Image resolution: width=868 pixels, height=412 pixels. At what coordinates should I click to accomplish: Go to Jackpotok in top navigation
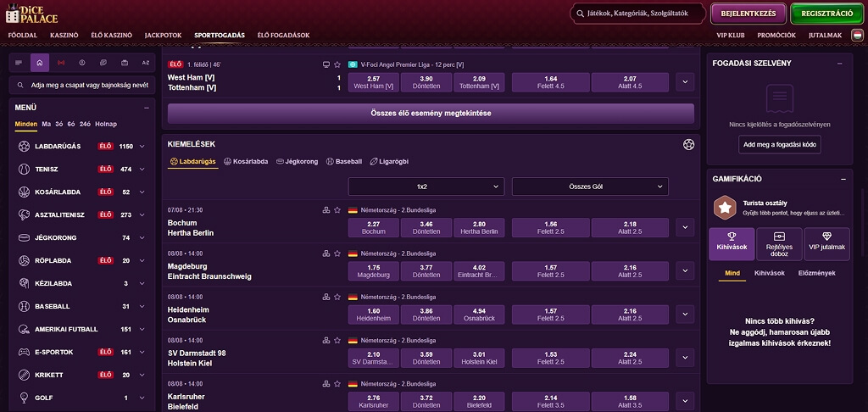tap(164, 35)
